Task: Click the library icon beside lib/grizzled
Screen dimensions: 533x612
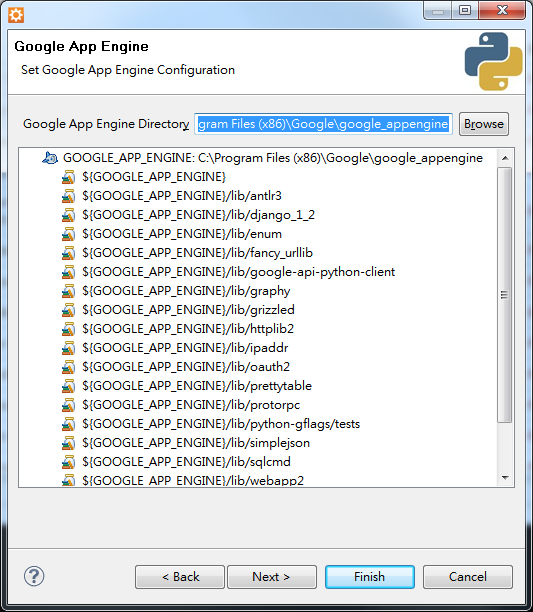Action: click(68, 310)
